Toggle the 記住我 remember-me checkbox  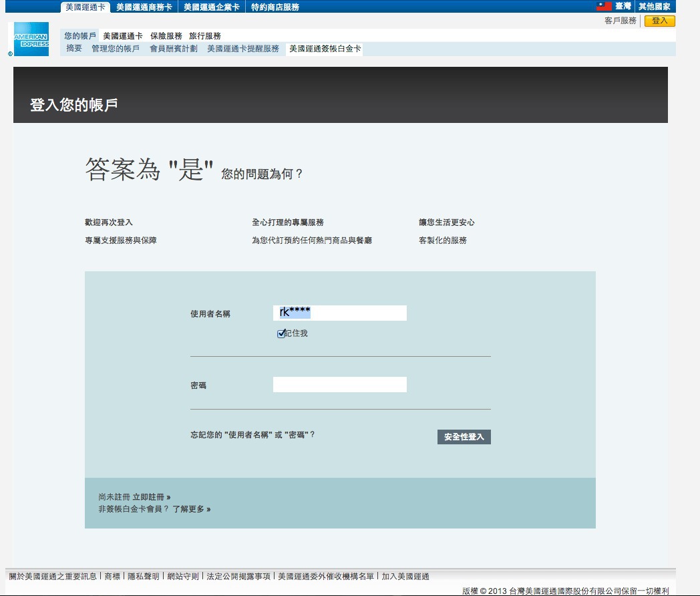tap(281, 333)
